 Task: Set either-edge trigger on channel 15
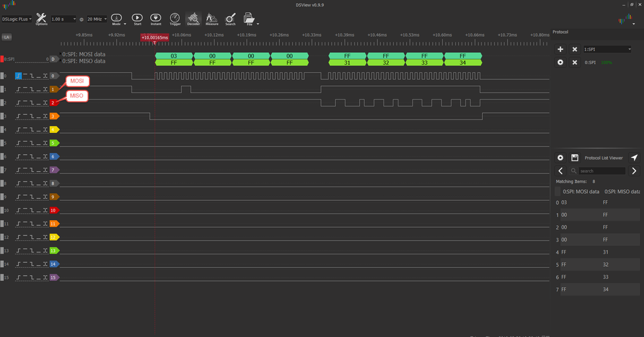click(45, 278)
